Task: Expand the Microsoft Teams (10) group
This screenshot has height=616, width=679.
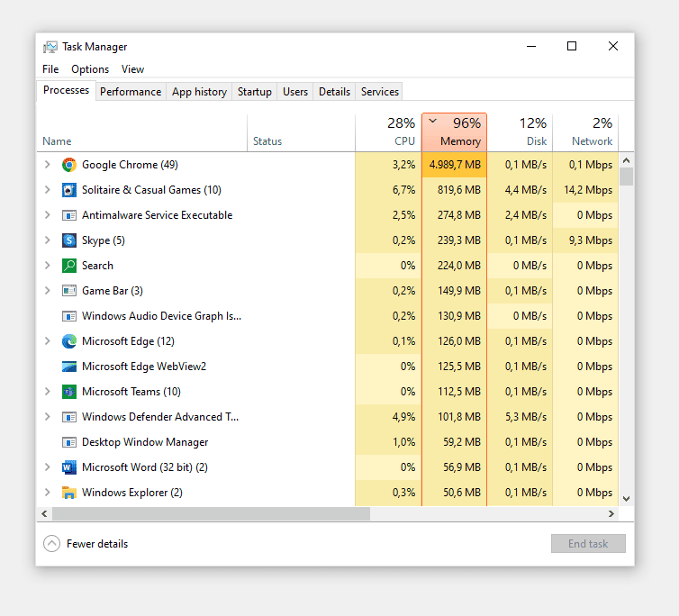Action: [x=48, y=392]
